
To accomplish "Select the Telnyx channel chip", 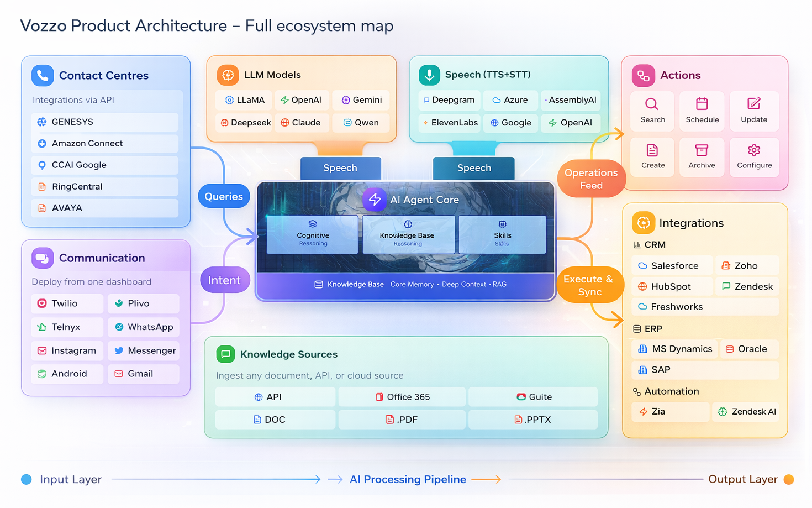I will coord(67,327).
